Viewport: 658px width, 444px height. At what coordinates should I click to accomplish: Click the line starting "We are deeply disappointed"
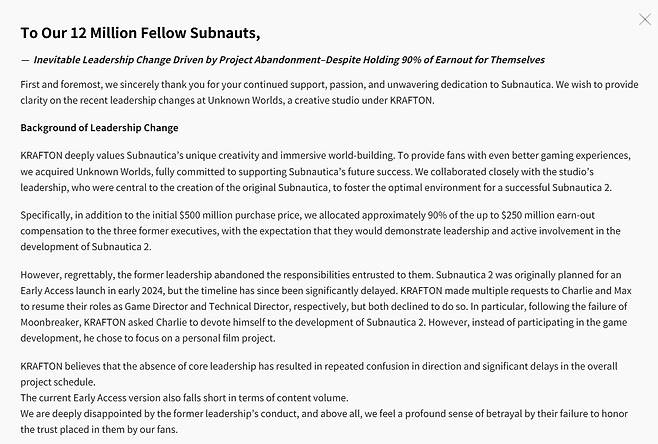click(x=320, y=412)
